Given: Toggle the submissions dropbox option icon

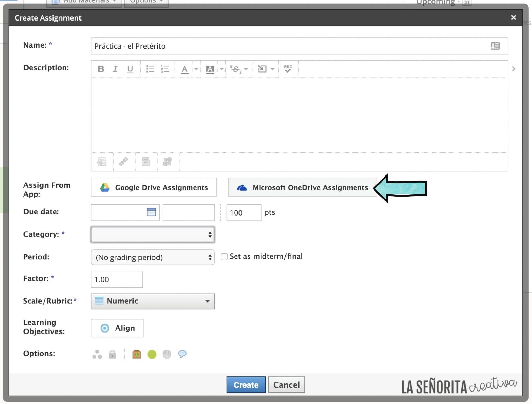Looking at the screenshot, I should (x=137, y=354).
